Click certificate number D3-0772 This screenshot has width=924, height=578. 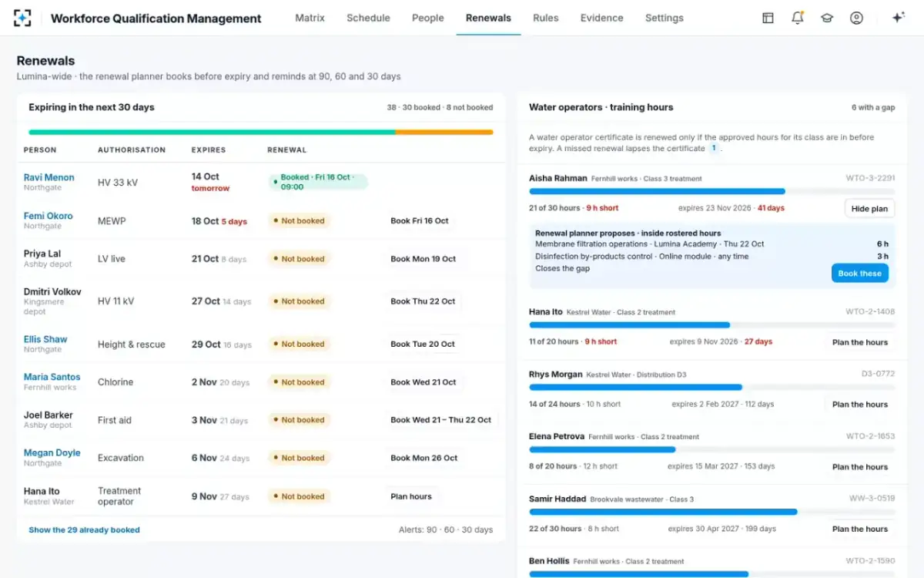(x=878, y=374)
